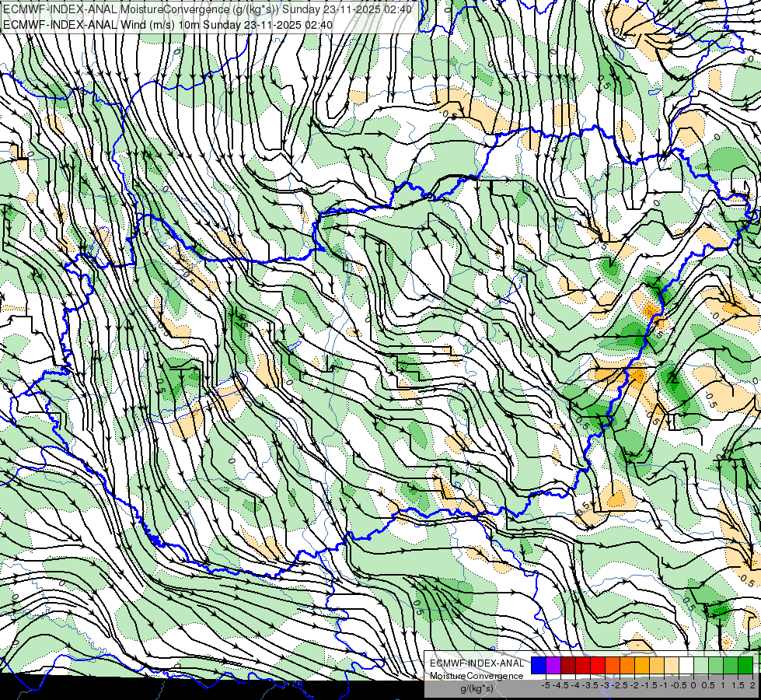This screenshot has height=700, width=761.
Task: Click the amber swatch between -2 and -1.5
Action: point(642,666)
